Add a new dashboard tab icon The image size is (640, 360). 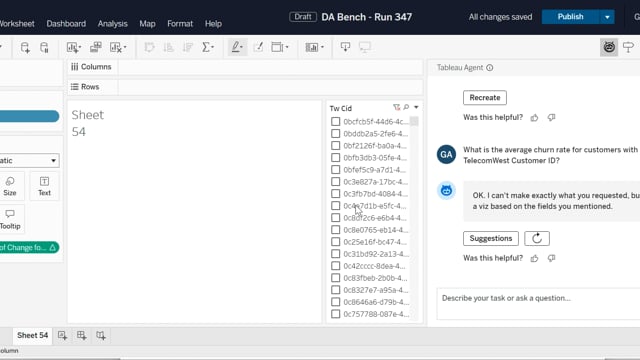click(x=82, y=336)
